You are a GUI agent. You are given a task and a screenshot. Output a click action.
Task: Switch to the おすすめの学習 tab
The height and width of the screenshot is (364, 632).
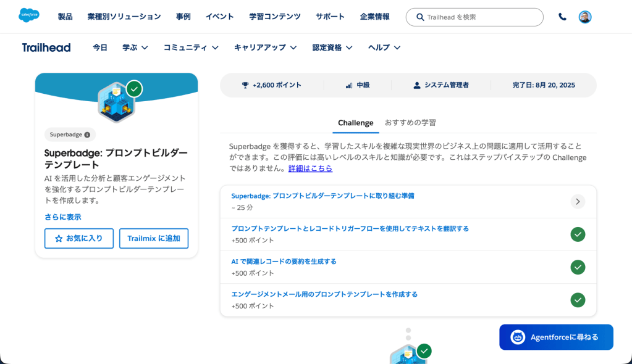[x=410, y=122]
